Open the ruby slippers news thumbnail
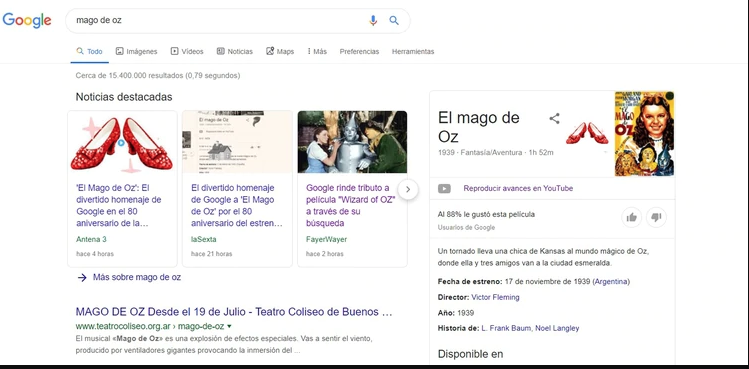This screenshot has height=369, width=749. [x=122, y=142]
